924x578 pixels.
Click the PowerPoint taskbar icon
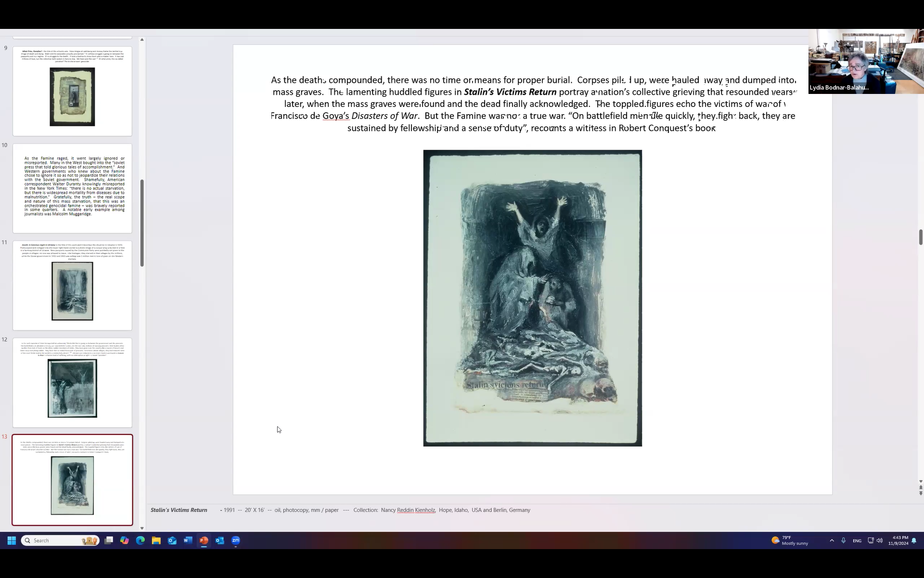(x=204, y=540)
